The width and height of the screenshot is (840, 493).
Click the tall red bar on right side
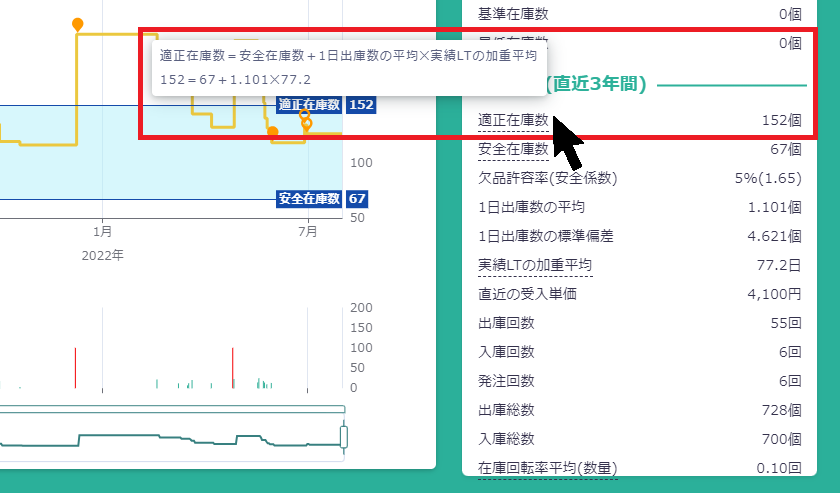pyautogui.click(x=232, y=367)
